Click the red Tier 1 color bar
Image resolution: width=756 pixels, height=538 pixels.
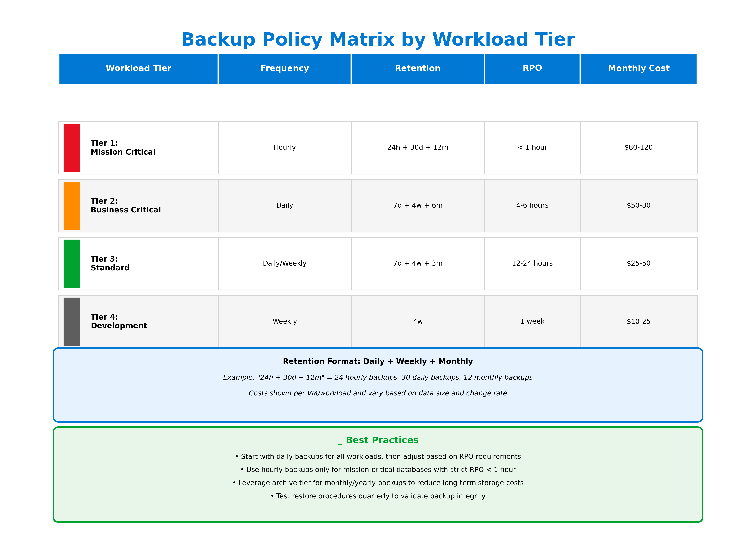tap(72, 148)
